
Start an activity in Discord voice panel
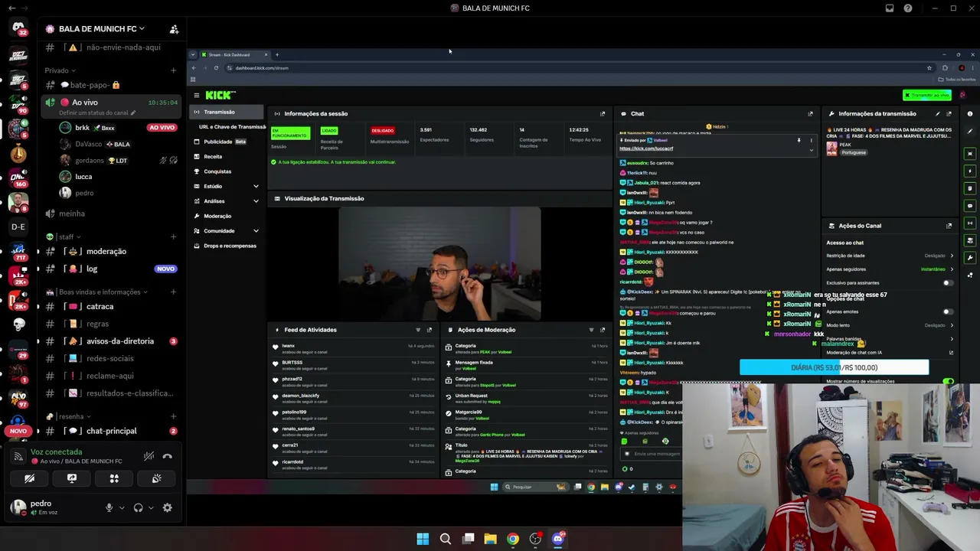coord(114,478)
